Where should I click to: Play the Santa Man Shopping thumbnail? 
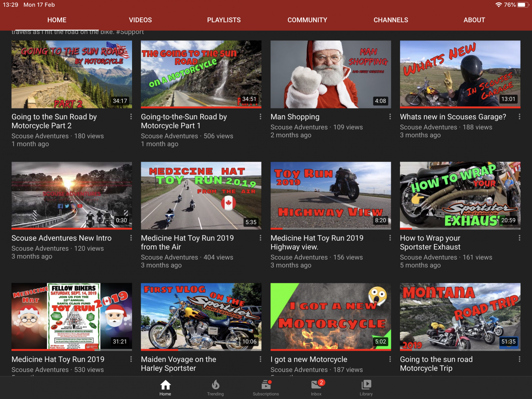331,74
